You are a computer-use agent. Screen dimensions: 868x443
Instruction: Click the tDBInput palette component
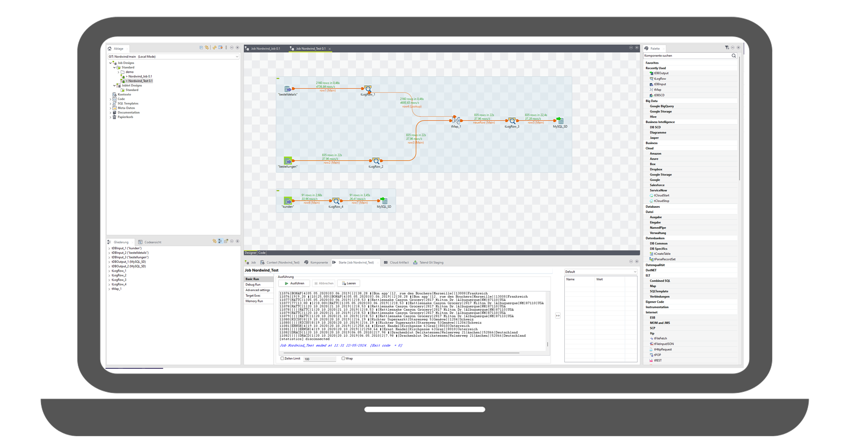tap(658, 84)
